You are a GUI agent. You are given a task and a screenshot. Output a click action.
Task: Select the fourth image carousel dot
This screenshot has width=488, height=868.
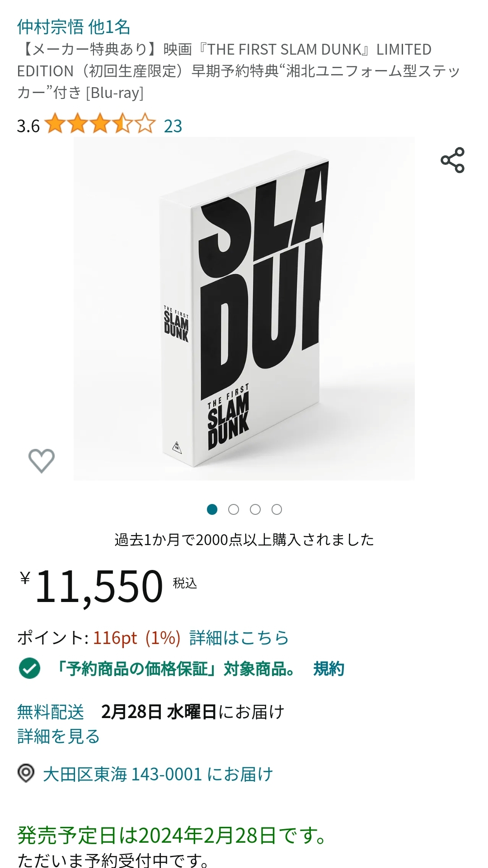tap(277, 509)
